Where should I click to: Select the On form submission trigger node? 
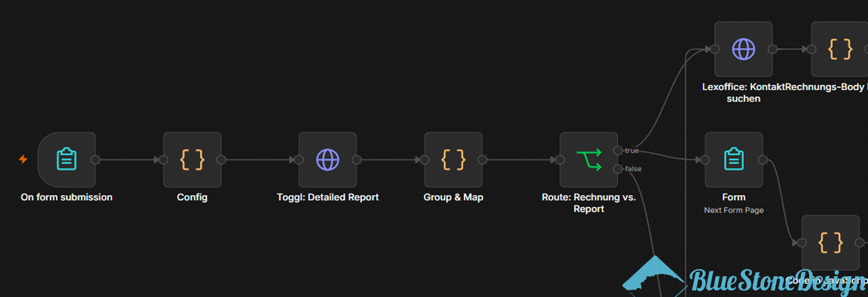tap(67, 160)
